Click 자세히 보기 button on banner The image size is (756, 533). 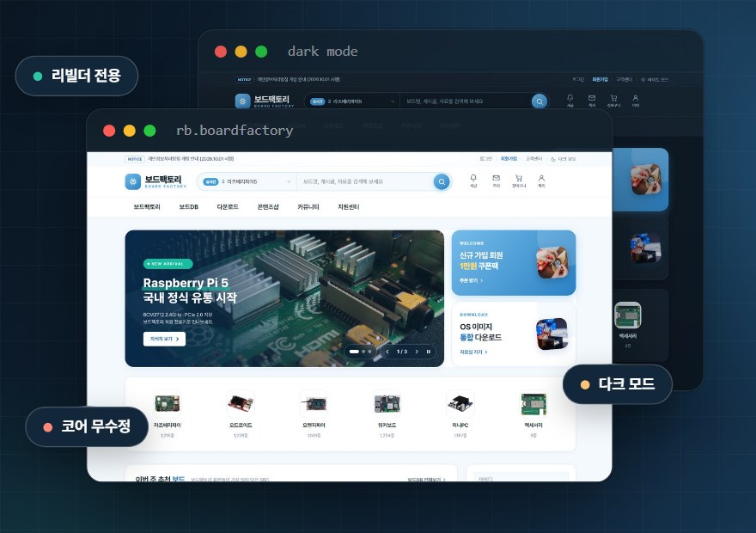point(164,339)
